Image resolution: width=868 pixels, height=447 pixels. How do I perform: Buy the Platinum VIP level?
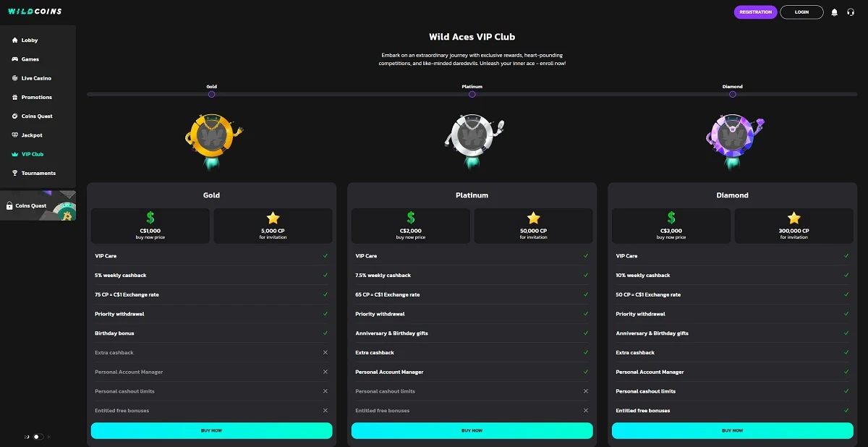pos(472,430)
